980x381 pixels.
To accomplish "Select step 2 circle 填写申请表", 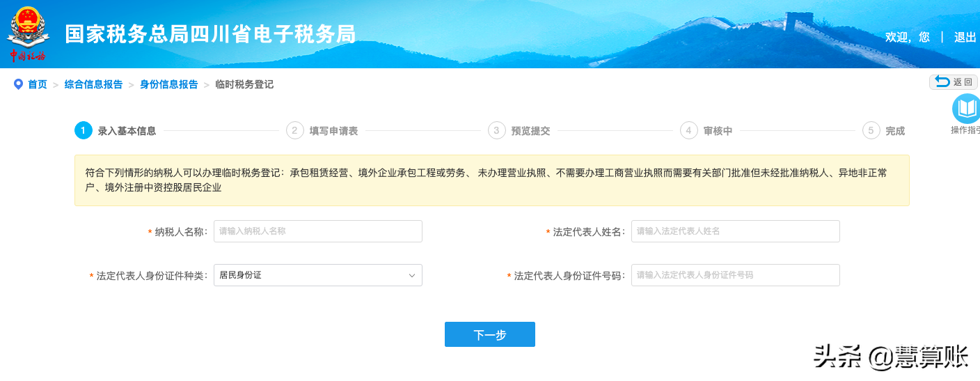I will point(295,130).
